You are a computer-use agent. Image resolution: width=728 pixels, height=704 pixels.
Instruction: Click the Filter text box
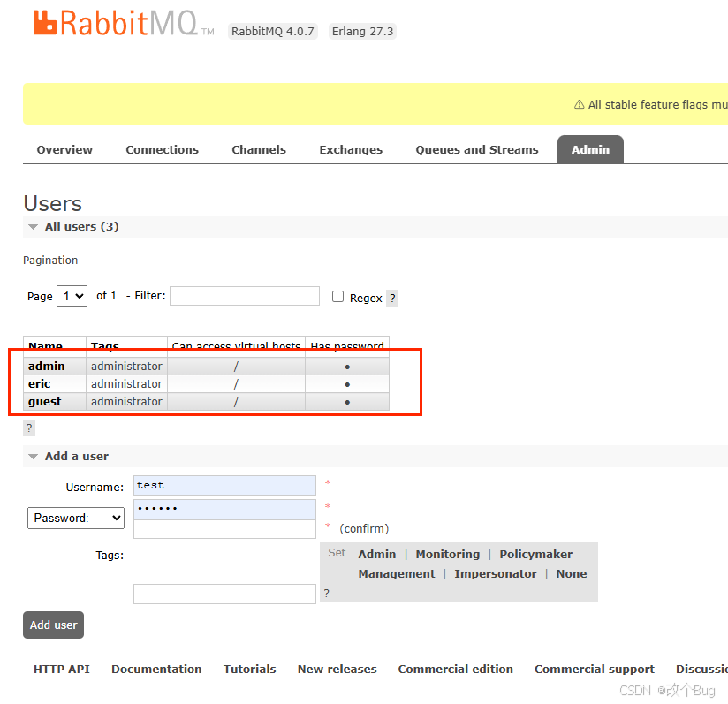[244, 295]
